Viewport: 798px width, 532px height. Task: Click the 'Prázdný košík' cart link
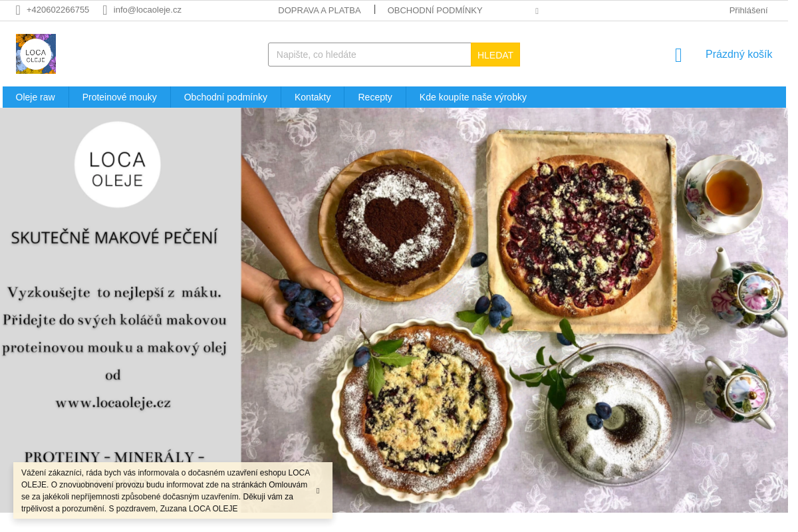coord(739,55)
